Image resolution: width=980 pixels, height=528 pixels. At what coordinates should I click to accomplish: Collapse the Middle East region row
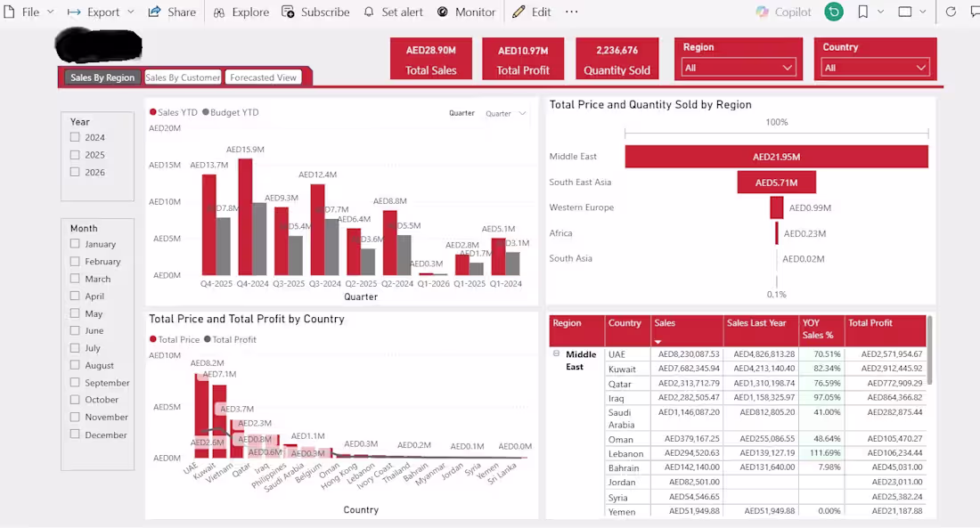pyautogui.click(x=556, y=353)
